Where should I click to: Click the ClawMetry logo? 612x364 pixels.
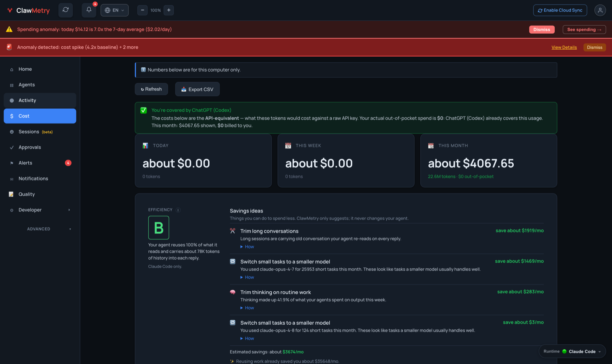pyautogui.click(x=29, y=10)
